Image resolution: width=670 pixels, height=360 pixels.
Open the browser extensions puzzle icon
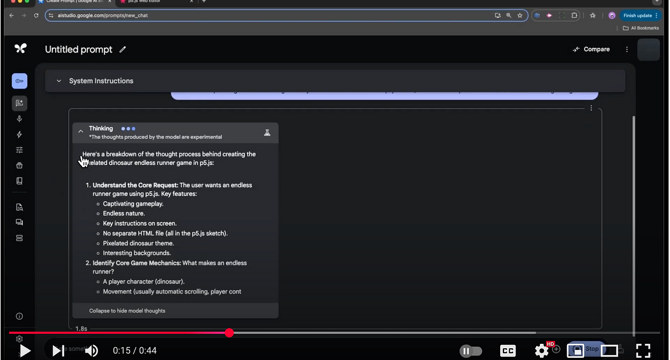574,15
